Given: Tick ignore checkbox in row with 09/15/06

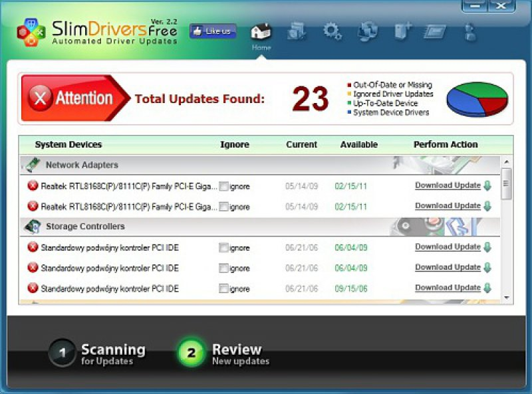Looking at the screenshot, I should [x=223, y=288].
